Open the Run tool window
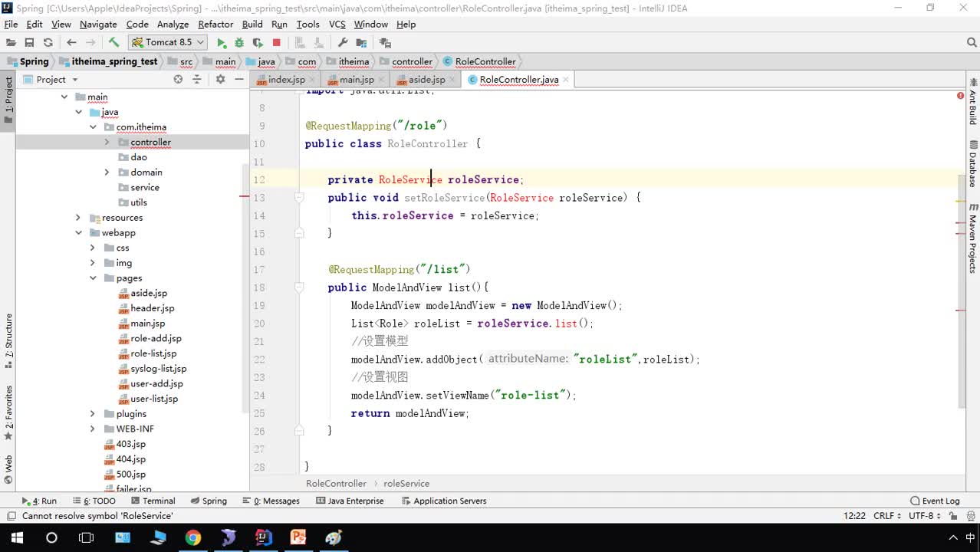 pos(40,501)
